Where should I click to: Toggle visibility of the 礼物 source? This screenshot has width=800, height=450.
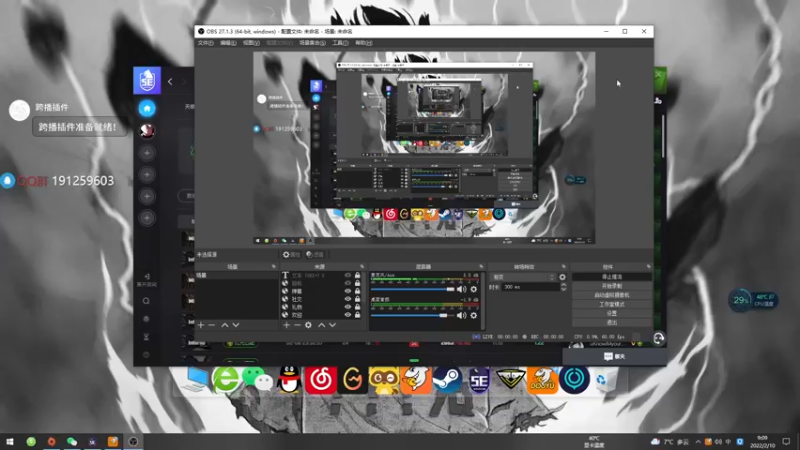pyautogui.click(x=347, y=307)
